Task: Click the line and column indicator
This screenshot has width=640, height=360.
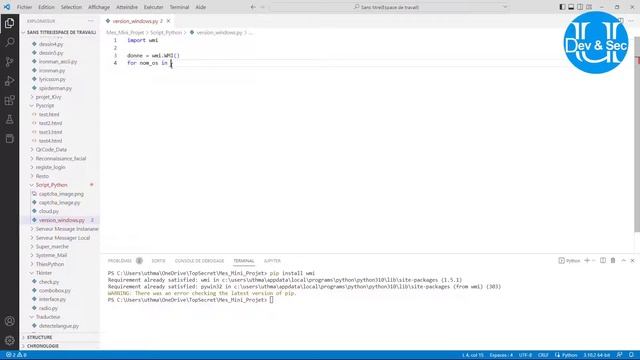Action: coord(473,355)
